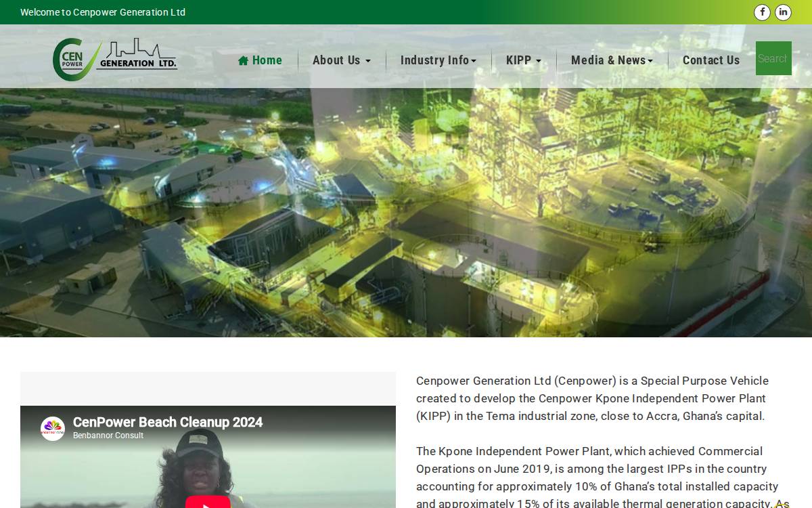Open the Contact Us page
812x508 pixels.
tap(711, 60)
